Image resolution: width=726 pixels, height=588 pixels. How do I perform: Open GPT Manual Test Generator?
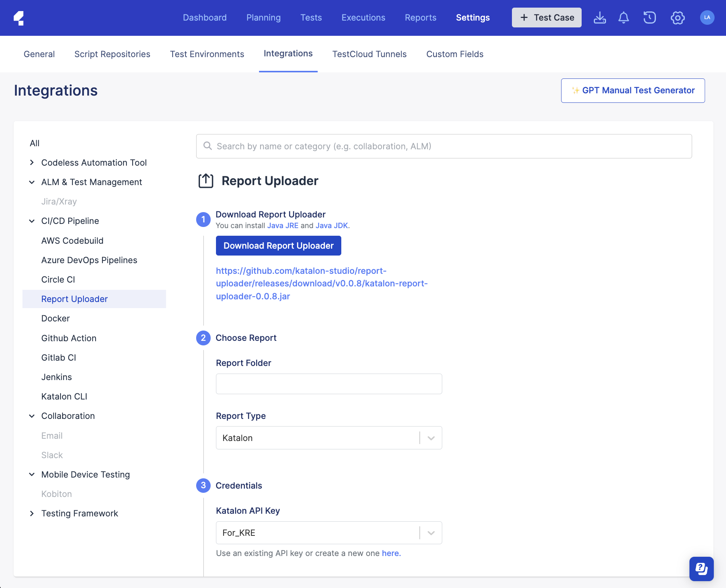point(633,90)
